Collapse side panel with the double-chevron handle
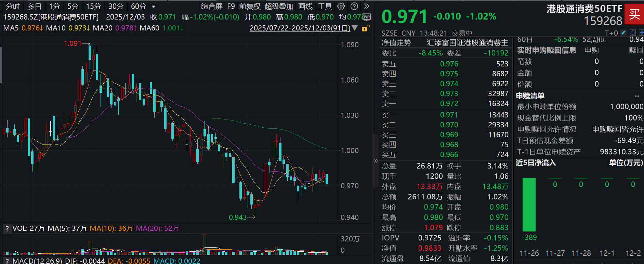 [376, 161]
